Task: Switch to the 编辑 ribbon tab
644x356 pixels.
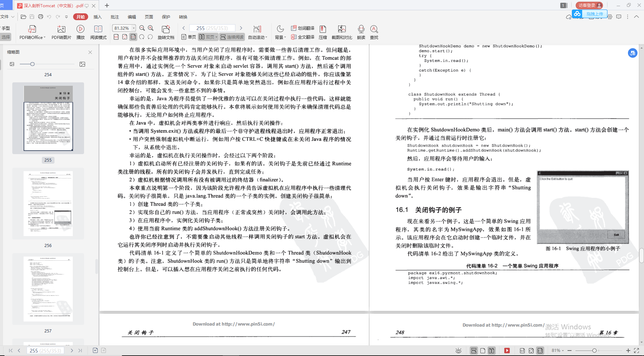Action: coord(132,17)
